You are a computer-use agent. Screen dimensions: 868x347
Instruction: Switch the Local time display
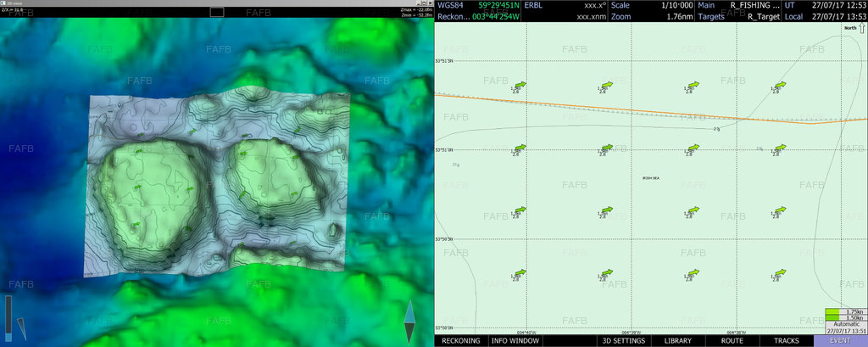(x=794, y=16)
